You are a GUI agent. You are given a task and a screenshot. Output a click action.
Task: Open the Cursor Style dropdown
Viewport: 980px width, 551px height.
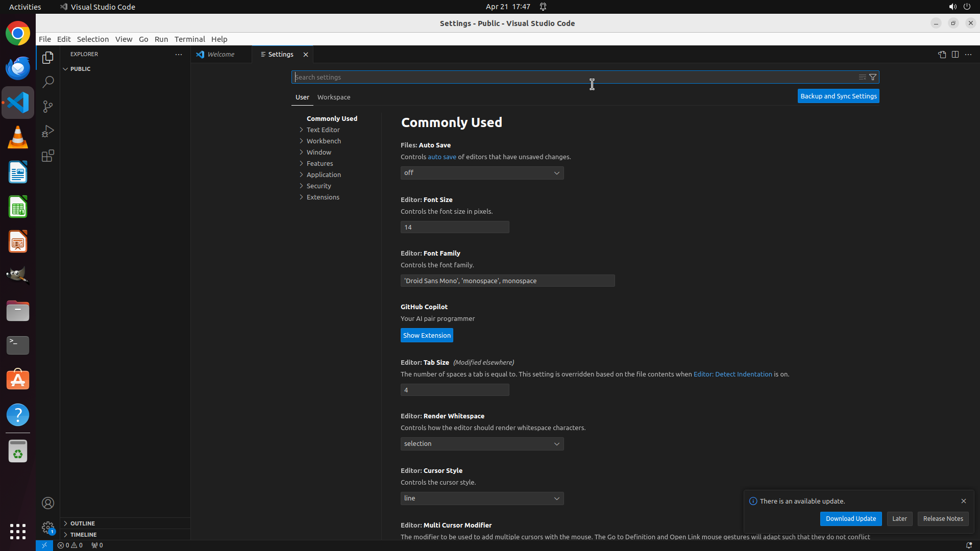click(x=482, y=498)
